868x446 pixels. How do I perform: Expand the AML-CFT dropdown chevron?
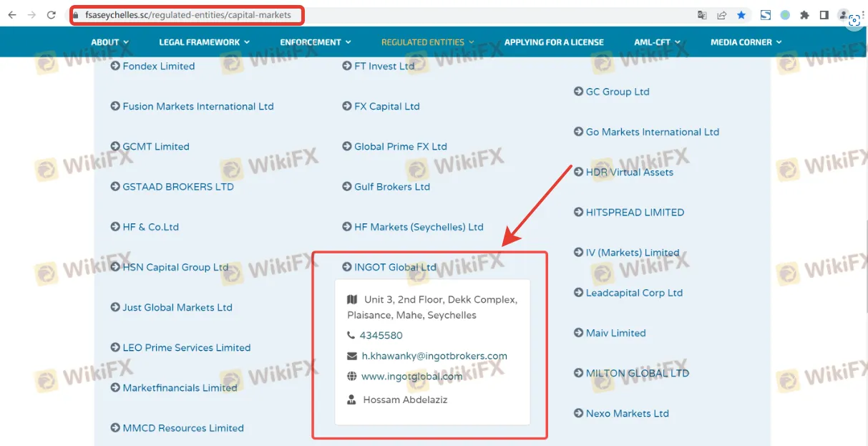[x=677, y=42]
